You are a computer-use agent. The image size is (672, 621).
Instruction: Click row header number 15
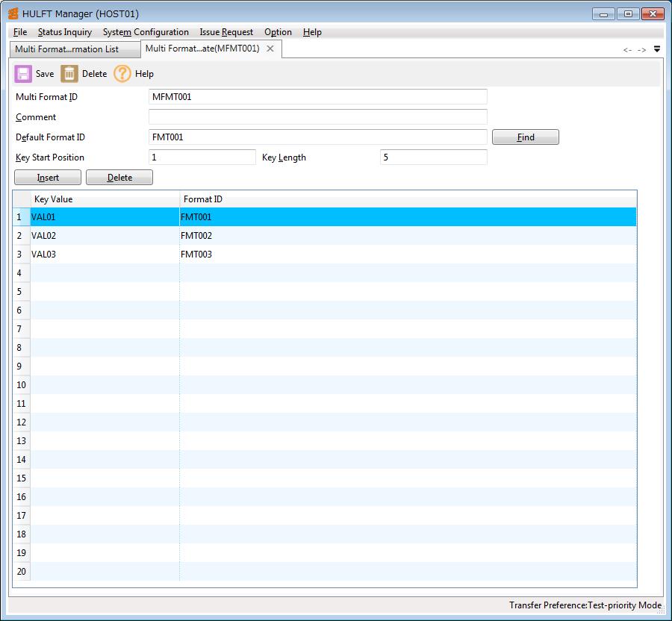(21, 478)
